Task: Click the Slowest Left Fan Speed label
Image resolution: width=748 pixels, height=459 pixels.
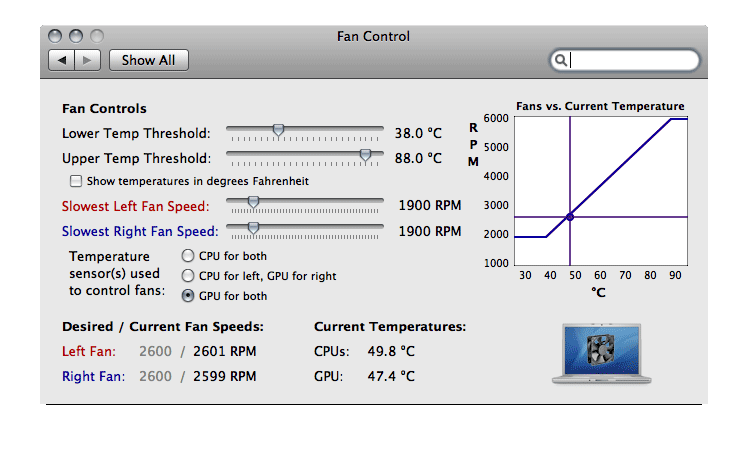Action: click(x=135, y=206)
